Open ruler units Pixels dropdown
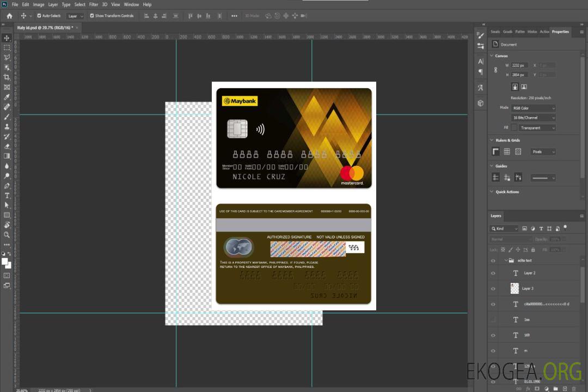Image resolution: width=588 pixels, height=392 pixels. click(543, 152)
